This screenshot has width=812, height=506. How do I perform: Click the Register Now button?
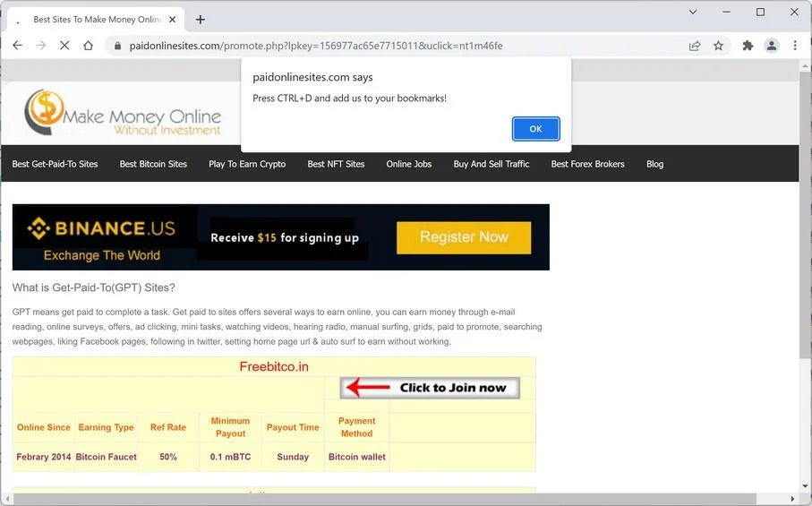464,237
